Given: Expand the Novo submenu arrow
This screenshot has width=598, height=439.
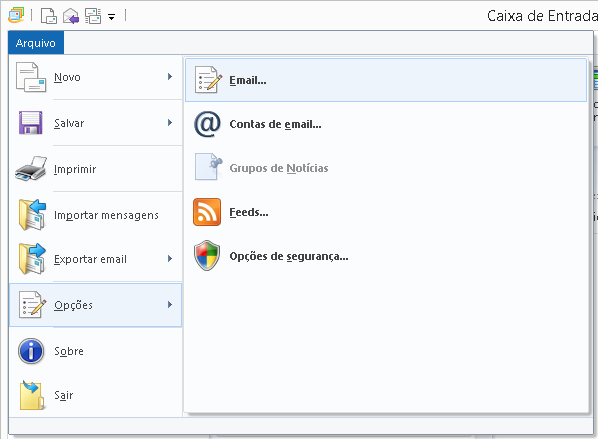Looking at the screenshot, I should pos(170,77).
